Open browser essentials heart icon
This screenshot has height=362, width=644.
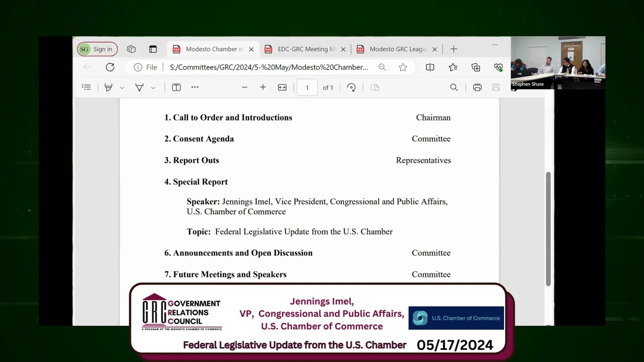pyautogui.click(x=499, y=67)
